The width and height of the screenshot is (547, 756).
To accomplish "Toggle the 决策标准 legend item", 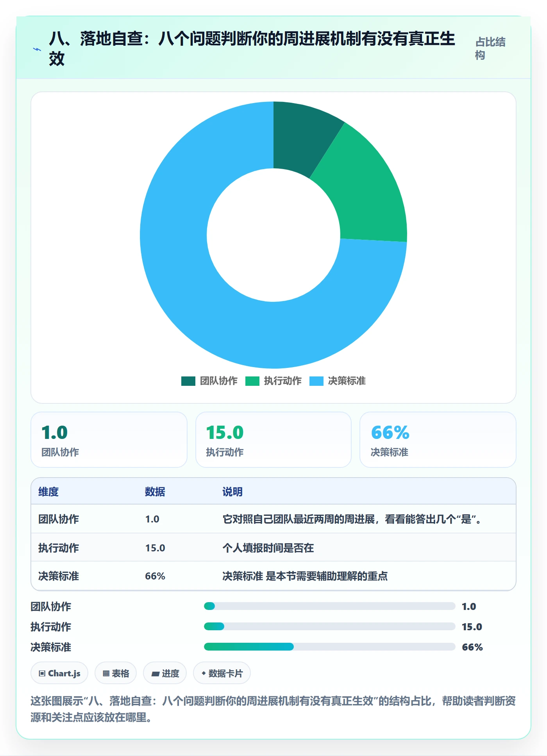I will coord(338,381).
